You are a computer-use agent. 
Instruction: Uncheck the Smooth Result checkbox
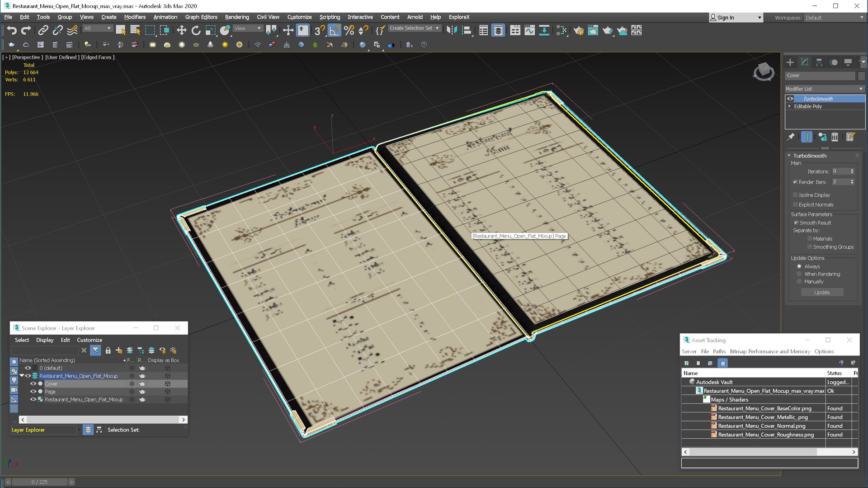[x=796, y=223]
